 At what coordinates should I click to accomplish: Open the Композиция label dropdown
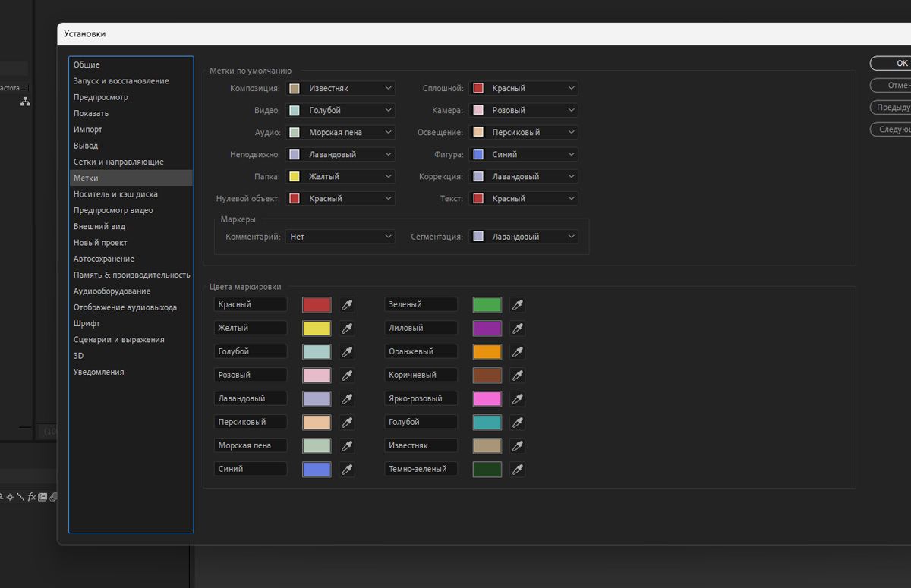[x=340, y=89]
